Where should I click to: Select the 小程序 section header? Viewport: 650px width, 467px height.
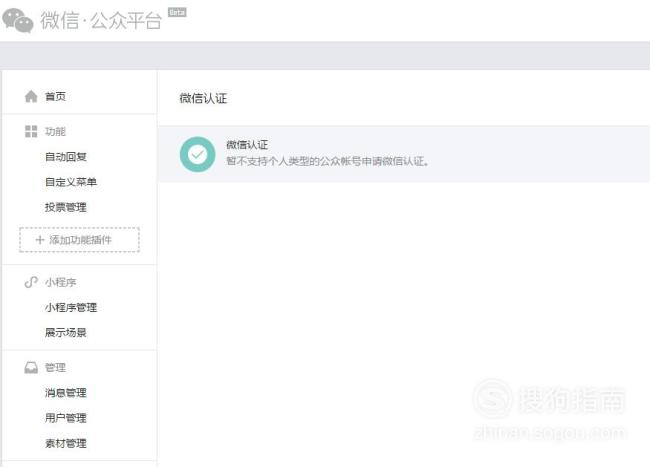pyautogui.click(x=61, y=282)
